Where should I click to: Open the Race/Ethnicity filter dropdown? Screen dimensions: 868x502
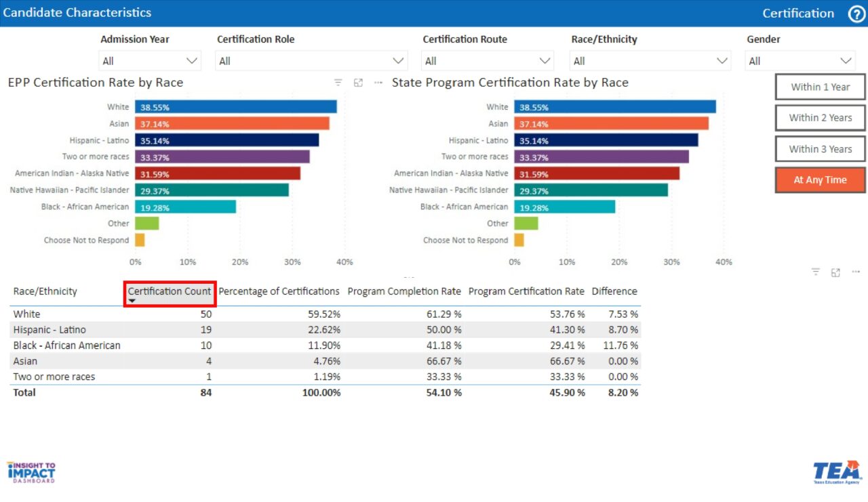(650, 61)
